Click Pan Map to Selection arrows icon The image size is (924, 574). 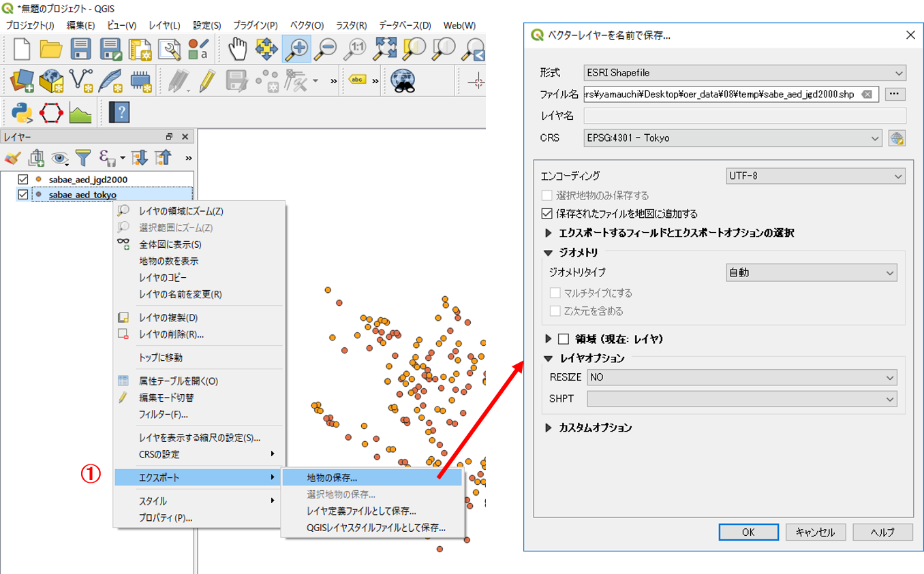point(266,49)
